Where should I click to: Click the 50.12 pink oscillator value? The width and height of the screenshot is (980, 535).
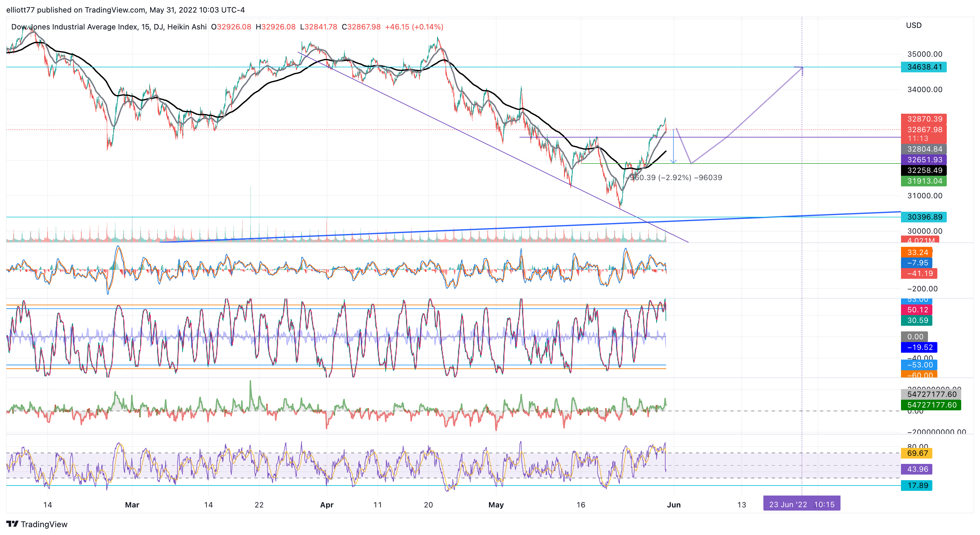916,310
